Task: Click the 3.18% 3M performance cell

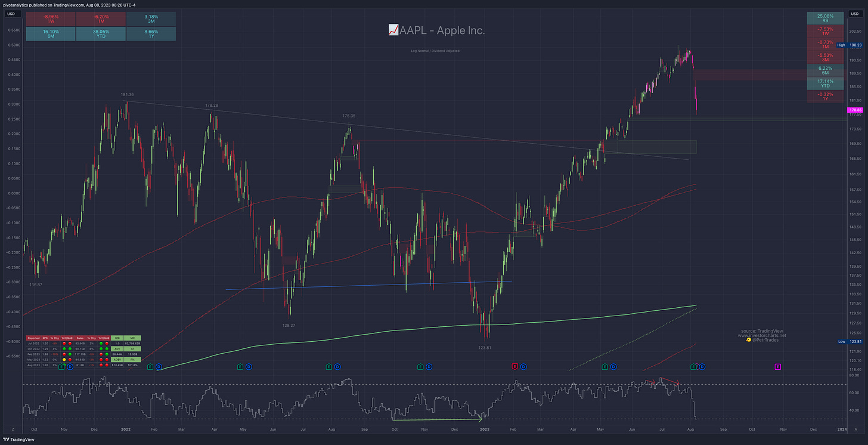Action: pyautogui.click(x=151, y=19)
